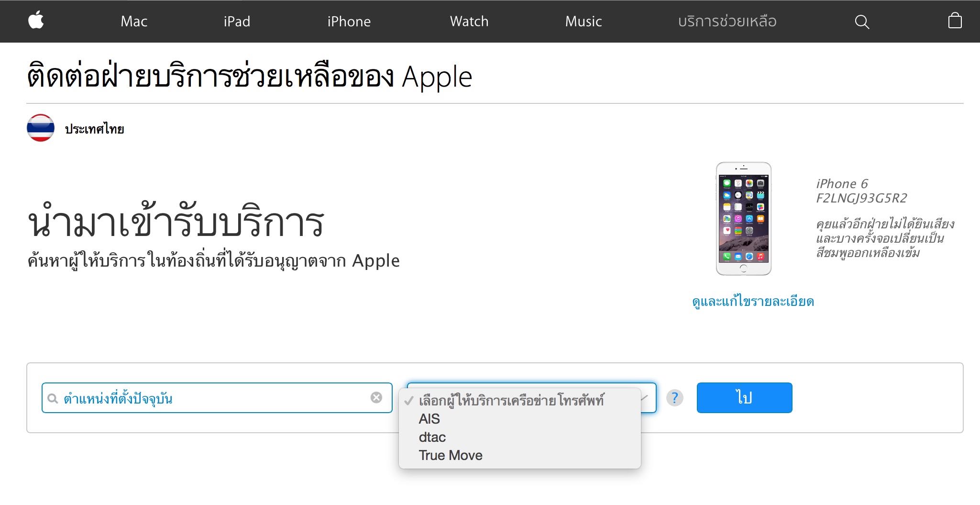
Task: Open Music in the navigation bar
Action: [584, 22]
